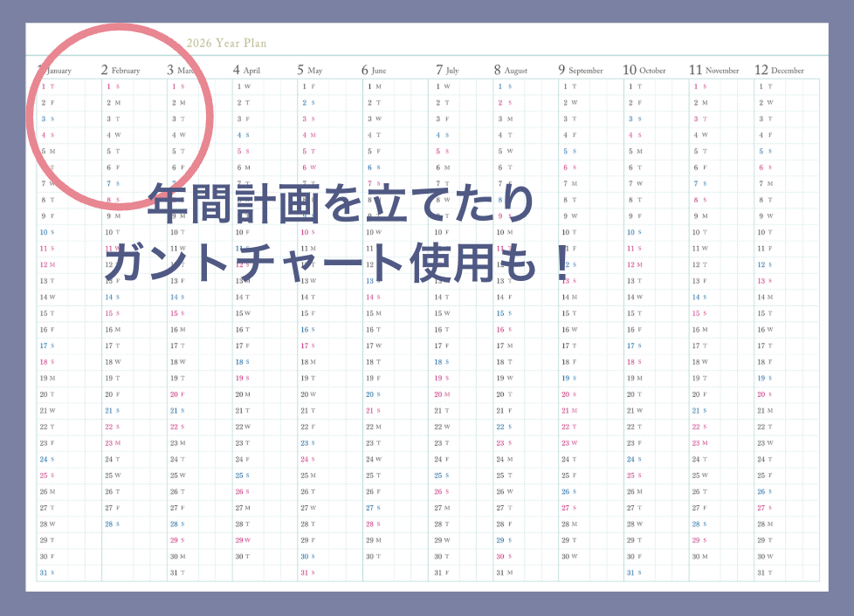Viewport: 854px width, 616px height.
Task: Click the November 30 date cell
Action: (x=699, y=556)
